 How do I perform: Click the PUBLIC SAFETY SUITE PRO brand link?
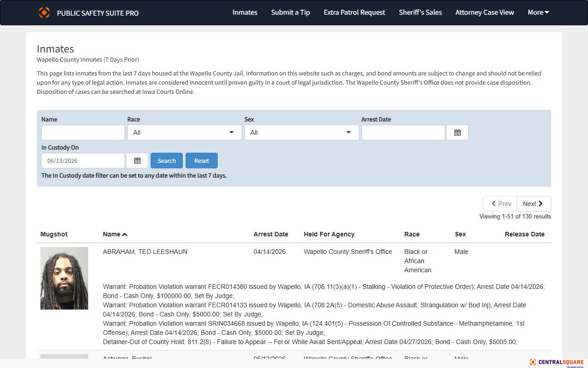click(98, 13)
